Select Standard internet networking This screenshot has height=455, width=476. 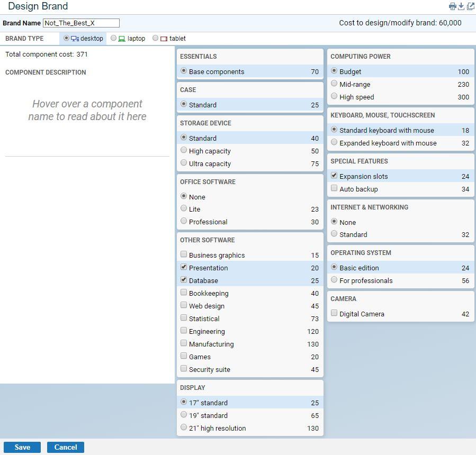click(334, 233)
